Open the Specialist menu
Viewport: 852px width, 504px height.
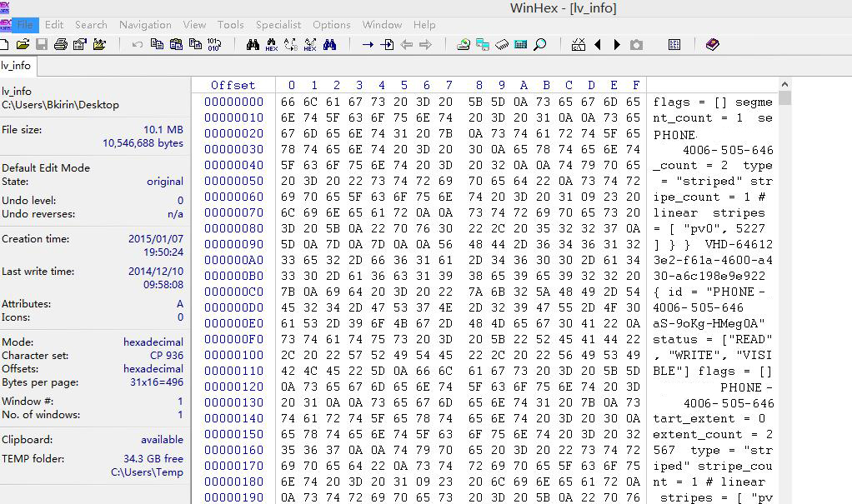[278, 25]
